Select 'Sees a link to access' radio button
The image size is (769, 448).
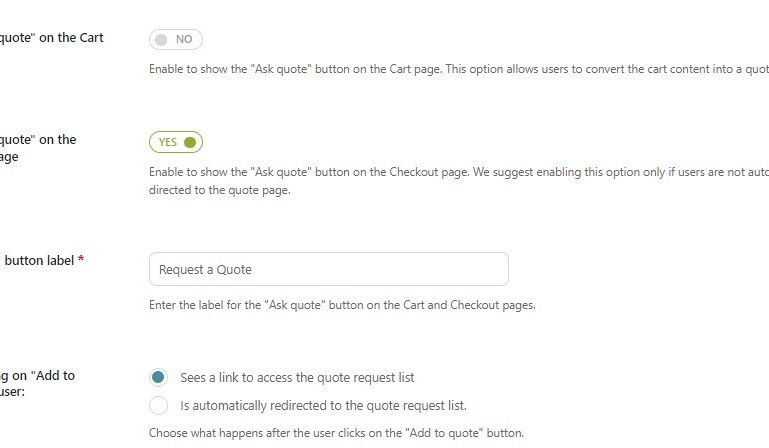158,377
